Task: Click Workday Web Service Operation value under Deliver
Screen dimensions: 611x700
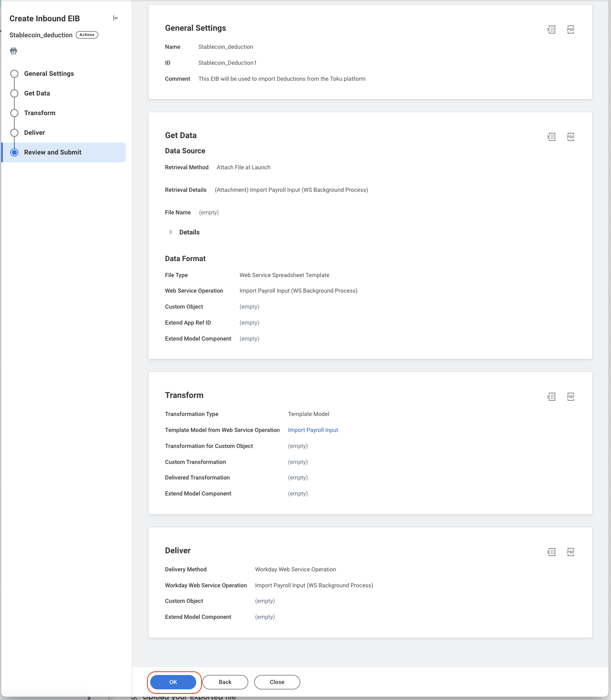Action: click(314, 585)
